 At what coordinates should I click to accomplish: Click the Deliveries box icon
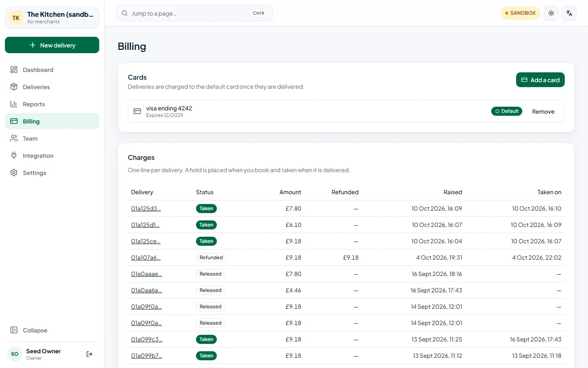(x=14, y=87)
